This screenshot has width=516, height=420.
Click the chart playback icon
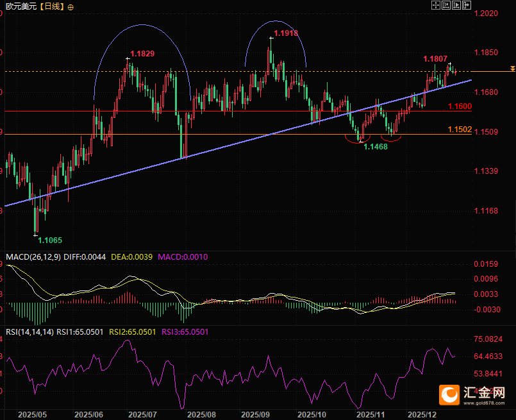pyautogui.click(x=456, y=5)
